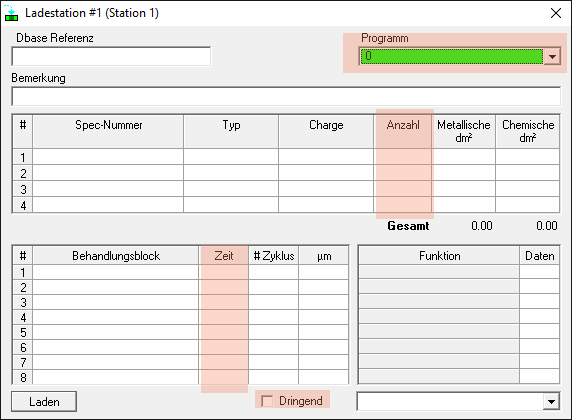572x420 pixels.
Task: Click the Chemische total 0.00 value
Action: pos(546,226)
